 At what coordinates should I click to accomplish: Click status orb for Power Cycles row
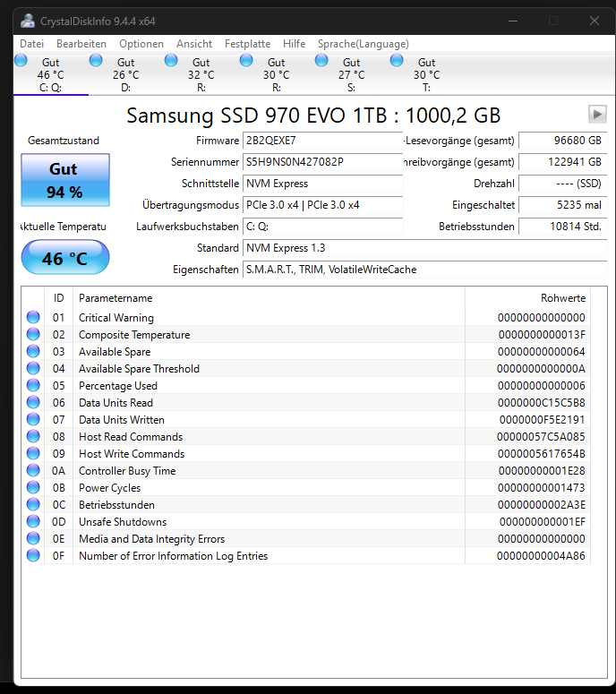click(x=33, y=487)
